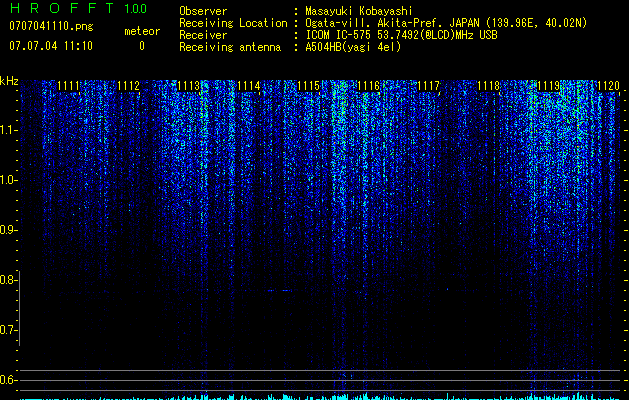This screenshot has width=629, height=400.
Task: Click the 'Receiving antenna' field label
Action: [x=230, y=47]
